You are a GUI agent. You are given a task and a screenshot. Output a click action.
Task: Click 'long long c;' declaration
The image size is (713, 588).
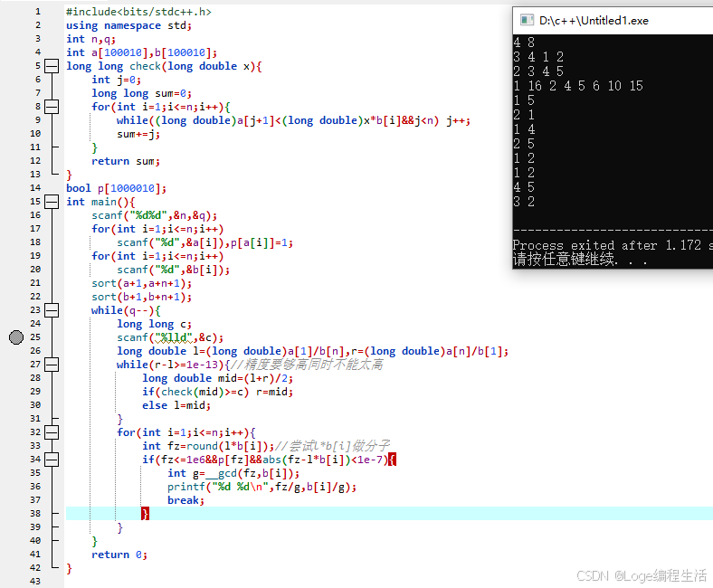pos(155,324)
